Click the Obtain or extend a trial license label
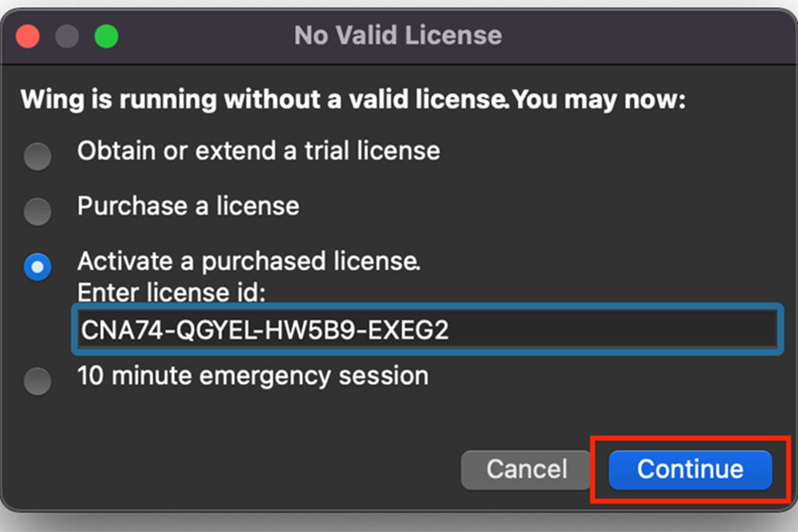Image resolution: width=798 pixels, height=532 pixels. point(259,152)
